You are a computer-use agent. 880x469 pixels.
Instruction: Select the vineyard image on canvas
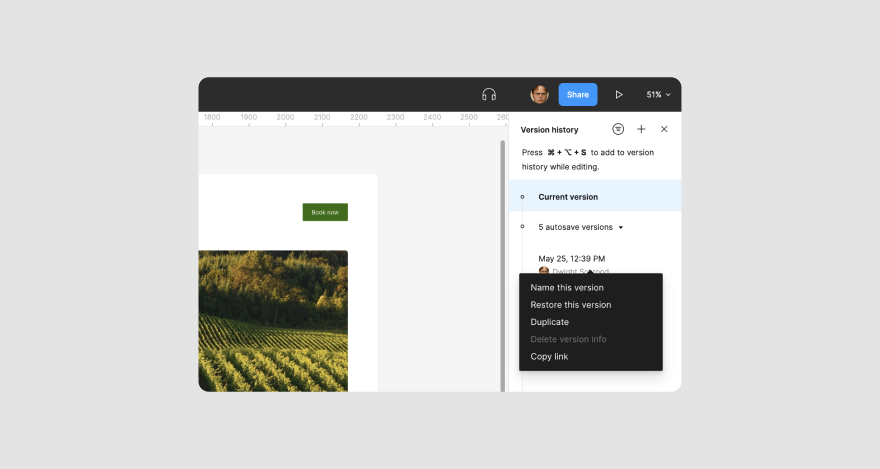tap(273, 321)
